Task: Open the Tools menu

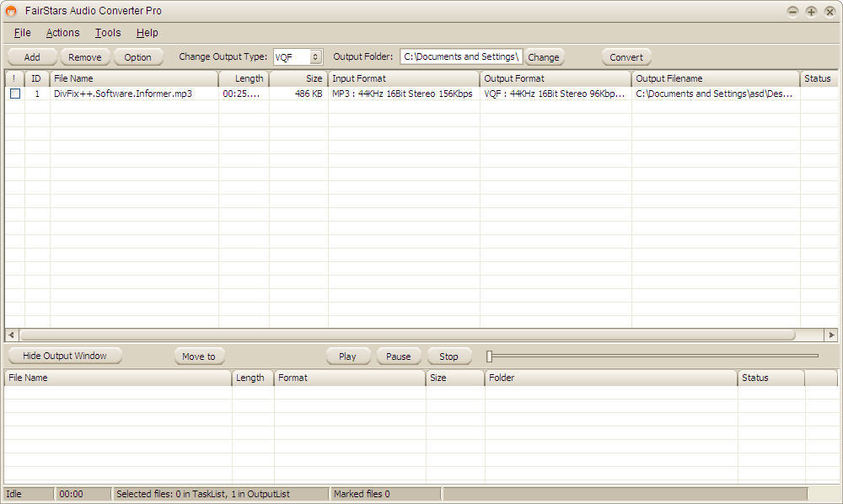Action: pos(108,33)
